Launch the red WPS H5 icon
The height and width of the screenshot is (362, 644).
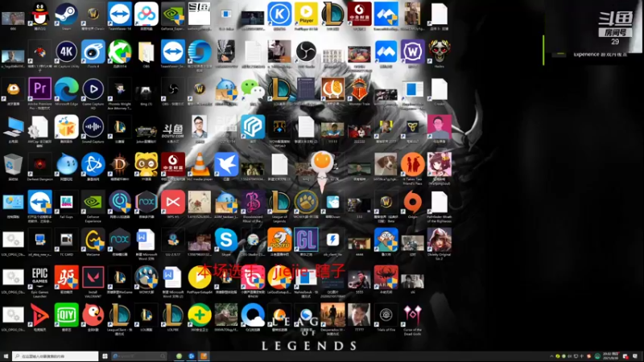point(173,203)
